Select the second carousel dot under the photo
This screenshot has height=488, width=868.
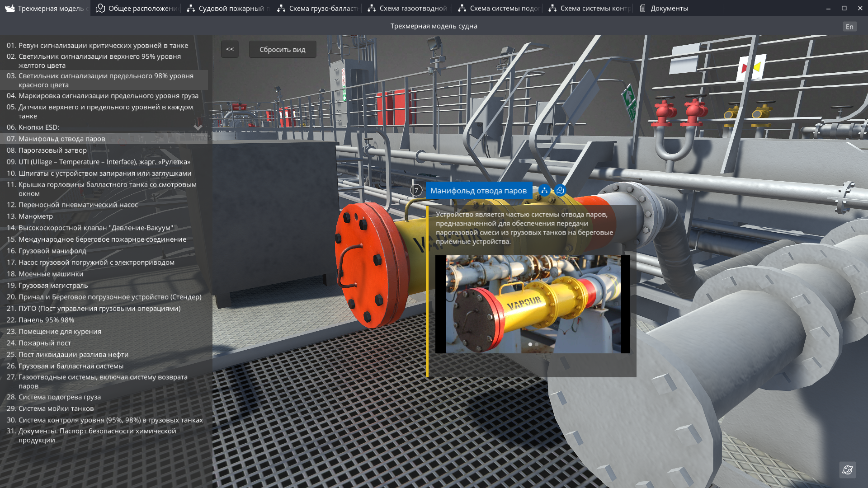(x=537, y=344)
